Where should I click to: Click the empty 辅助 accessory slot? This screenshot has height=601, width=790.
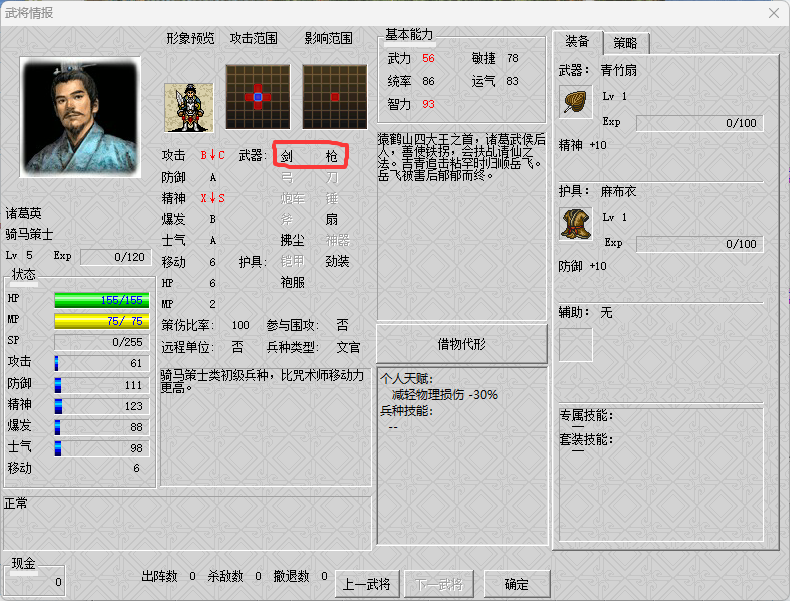575,345
